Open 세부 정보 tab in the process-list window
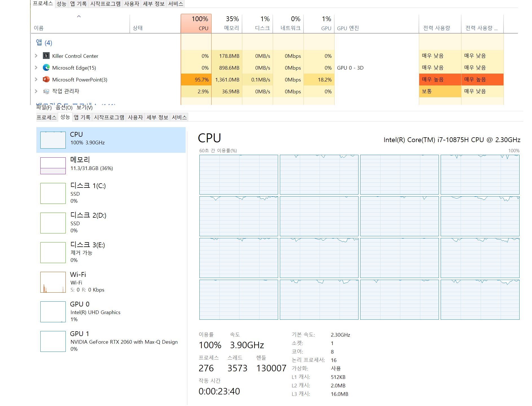Viewport: 532px width, 406px height. pos(154,4)
